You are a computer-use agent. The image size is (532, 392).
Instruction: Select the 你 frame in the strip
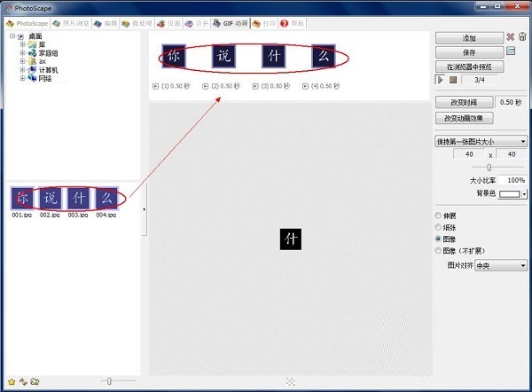click(174, 56)
